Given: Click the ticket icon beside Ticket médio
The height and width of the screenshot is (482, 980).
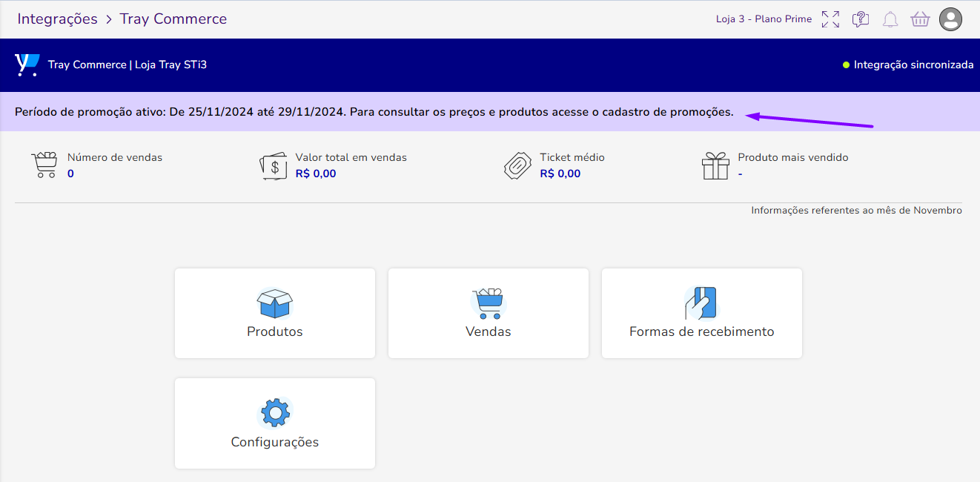Looking at the screenshot, I should 518,166.
